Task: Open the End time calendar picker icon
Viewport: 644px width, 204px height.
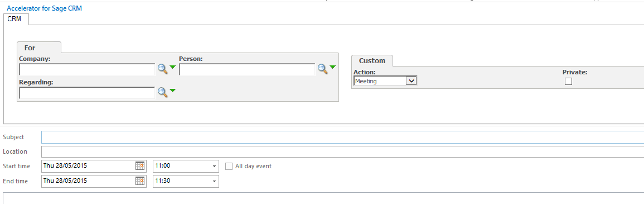Action: [x=140, y=181]
